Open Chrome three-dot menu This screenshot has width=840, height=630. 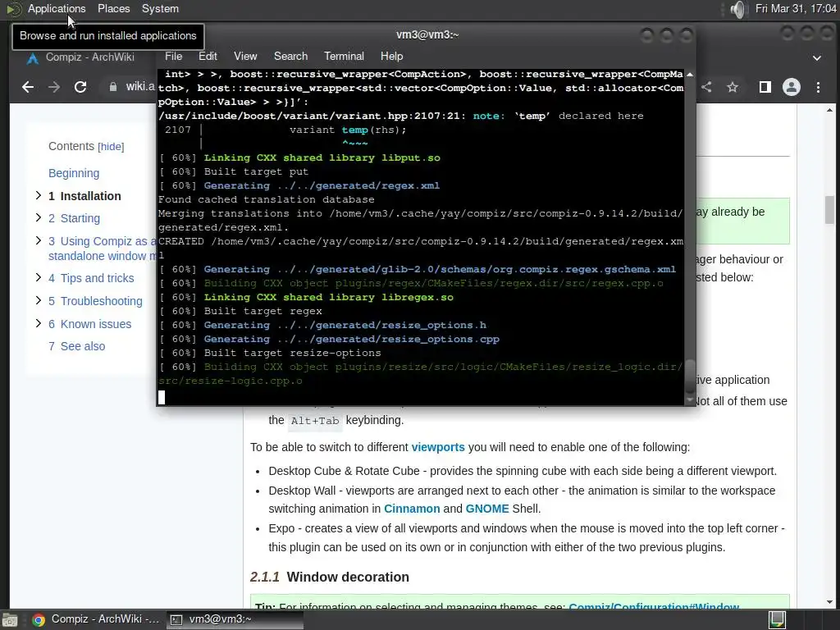pyautogui.click(x=818, y=87)
